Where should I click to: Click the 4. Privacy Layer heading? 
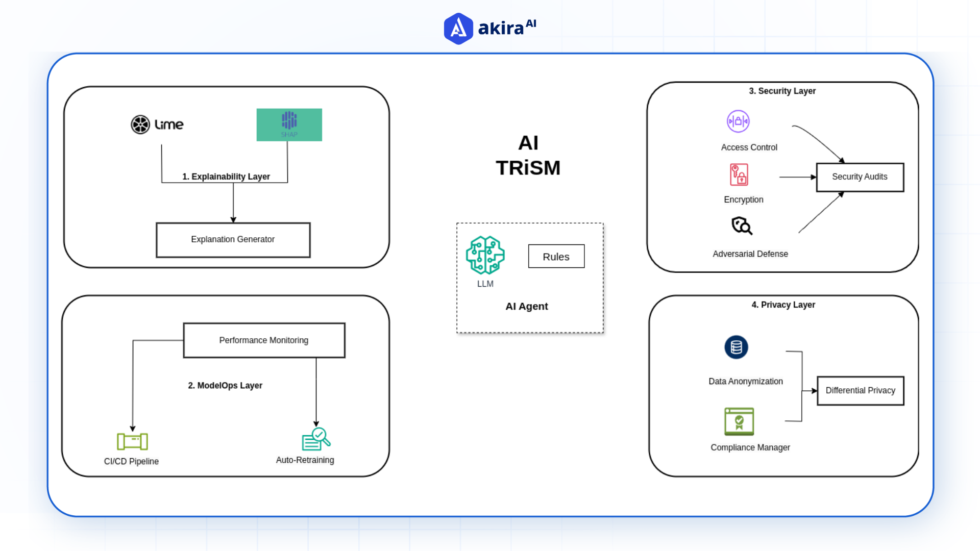click(783, 305)
